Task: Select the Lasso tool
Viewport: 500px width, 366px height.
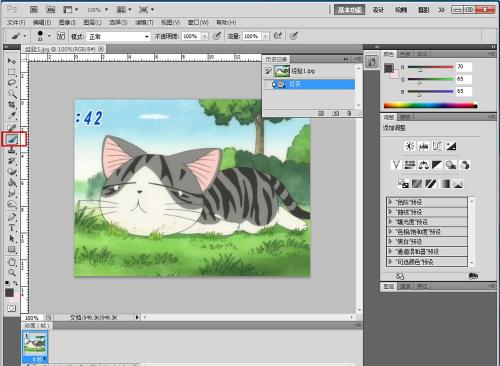Action: pos(12,83)
